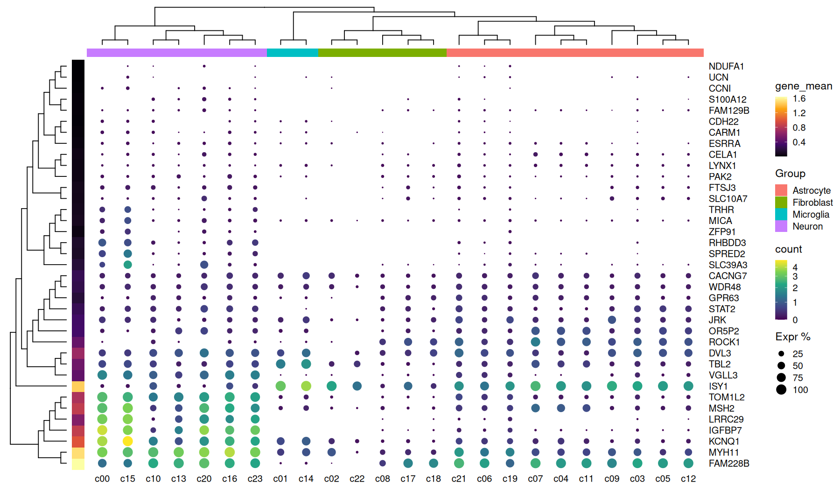The image size is (840, 504).
Task: Click the Fibroblast legend color swatch
Action: (x=781, y=203)
